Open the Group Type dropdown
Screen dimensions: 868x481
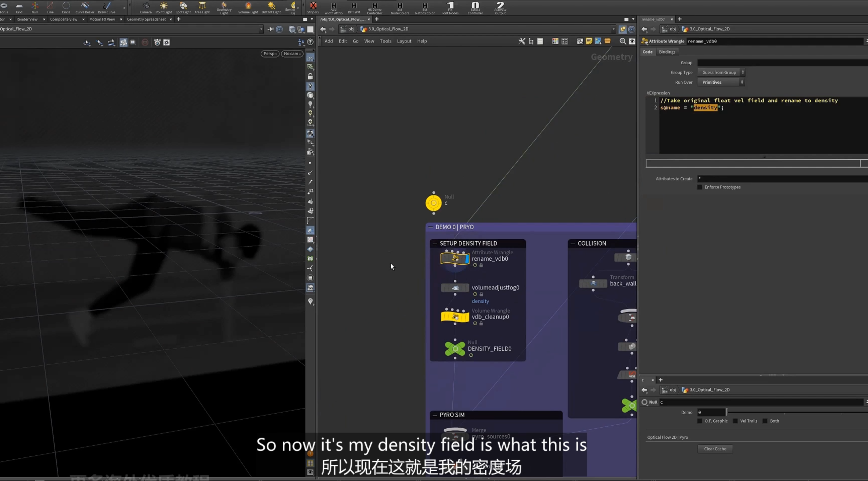click(x=721, y=72)
